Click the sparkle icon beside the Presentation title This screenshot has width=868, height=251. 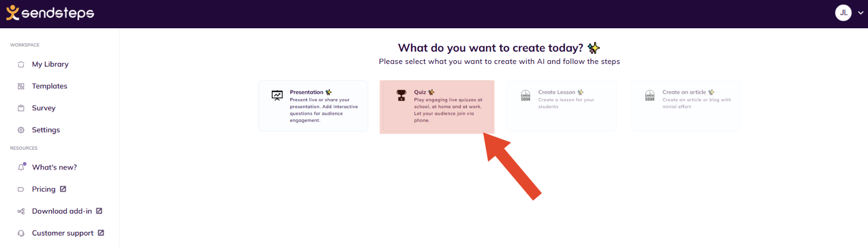[328, 92]
